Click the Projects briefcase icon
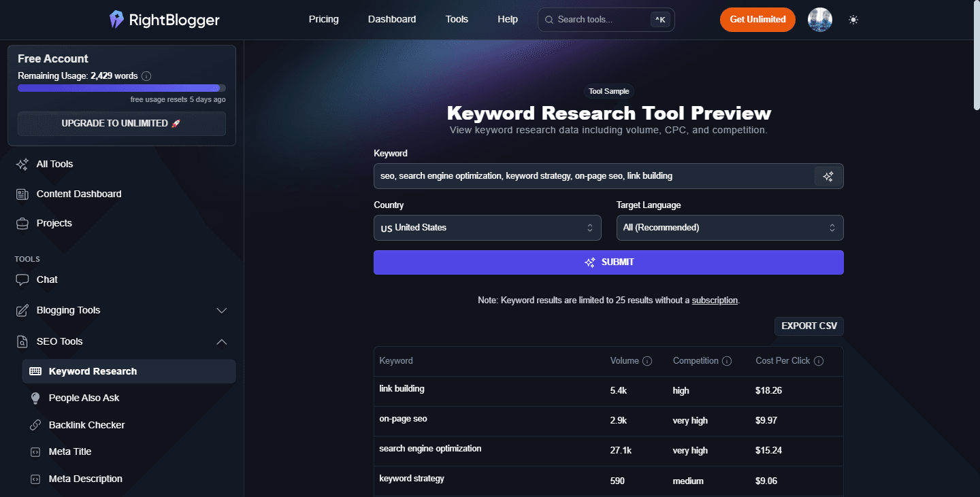The width and height of the screenshot is (980, 497). click(22, 223)
